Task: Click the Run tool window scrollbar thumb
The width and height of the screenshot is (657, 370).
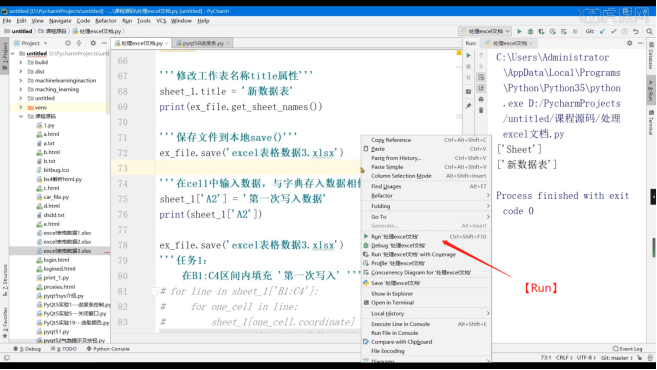Action: 653,248
